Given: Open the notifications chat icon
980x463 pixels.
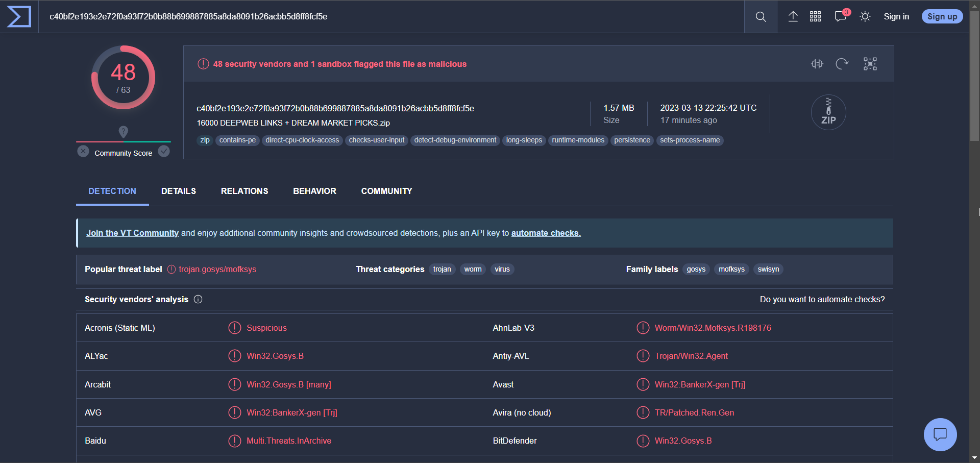Looking at the screenshot, I should click(x=841, y=16).
